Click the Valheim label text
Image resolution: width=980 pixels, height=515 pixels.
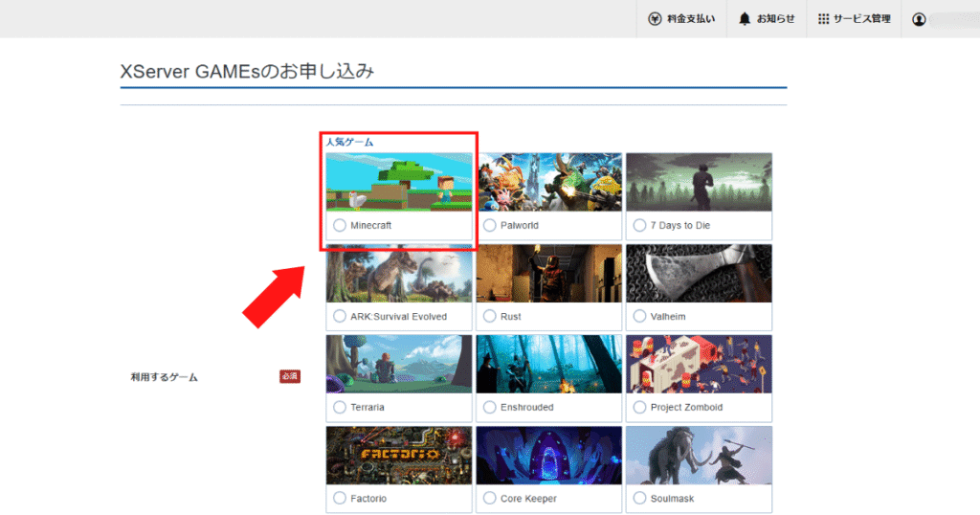point(667,316)
